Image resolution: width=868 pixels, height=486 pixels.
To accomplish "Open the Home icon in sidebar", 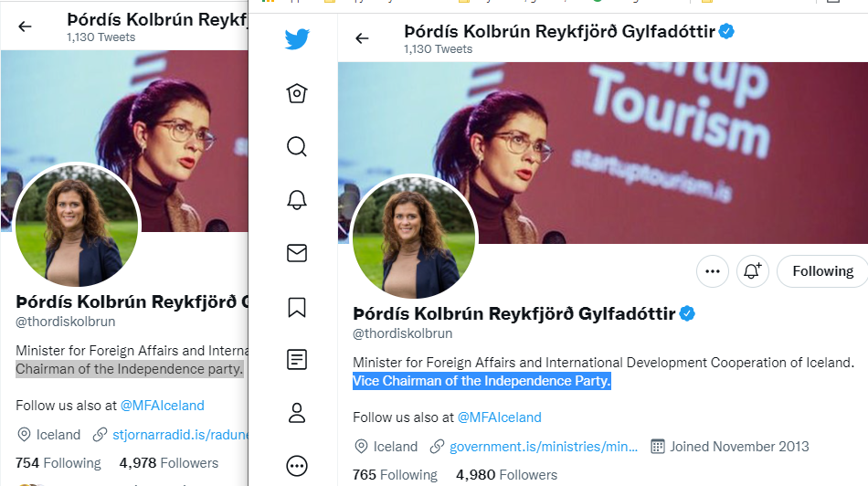I will point(297,93).
